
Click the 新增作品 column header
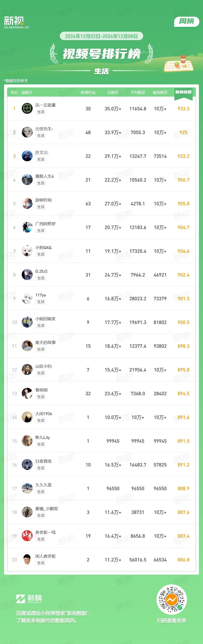point(88,93)
